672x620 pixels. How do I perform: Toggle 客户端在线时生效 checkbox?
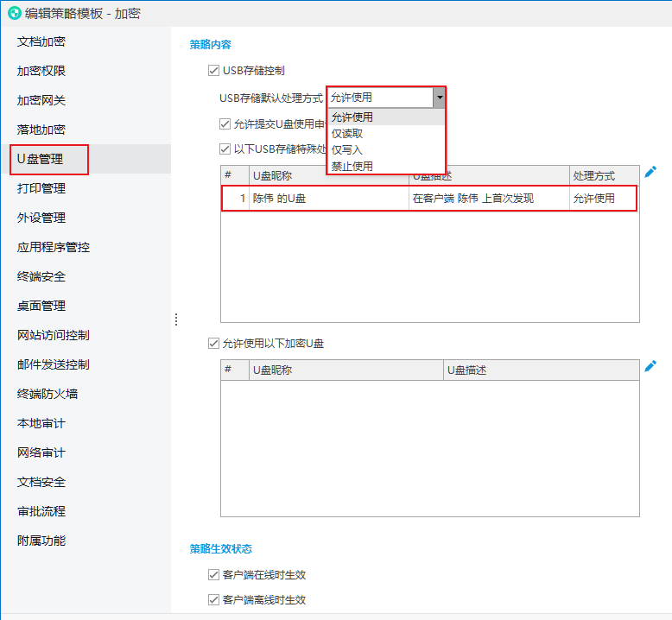click(x=213, y=574)
